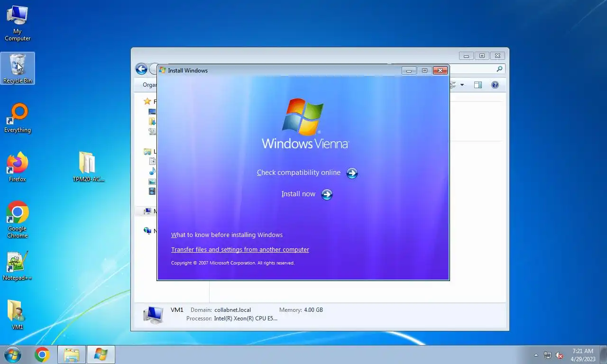
Task: Click the Check compatibility online arrow icon
Action: [352, 173]
